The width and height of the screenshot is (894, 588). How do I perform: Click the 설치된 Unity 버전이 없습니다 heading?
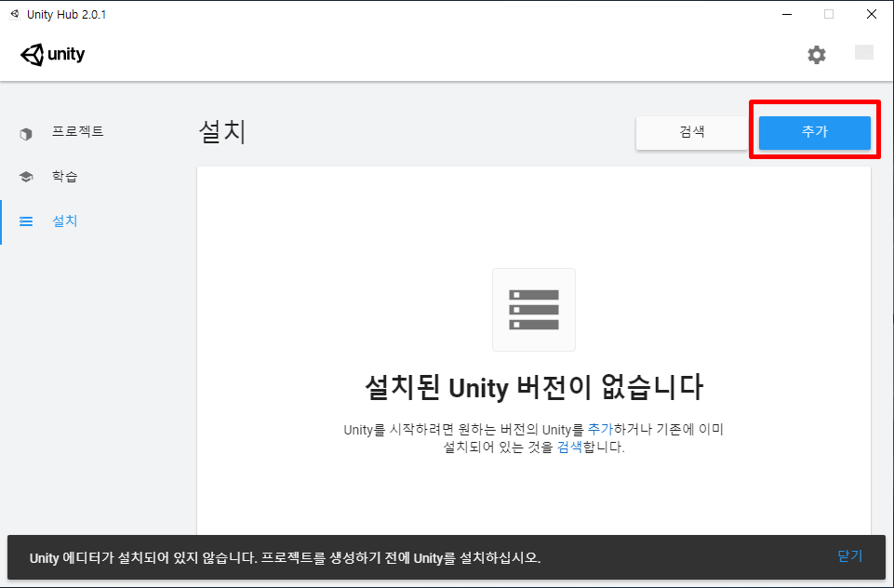(534, 387)
